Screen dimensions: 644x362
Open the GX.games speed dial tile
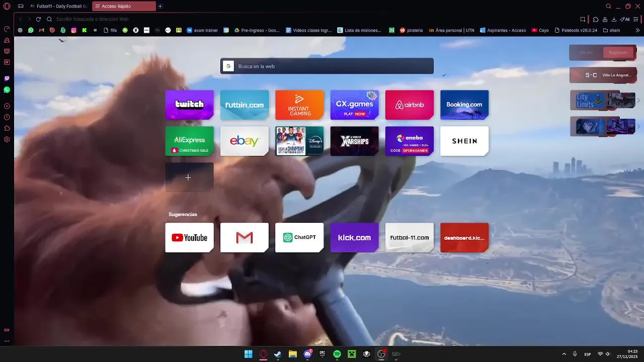pyautogui.click(x=354, y=105)
